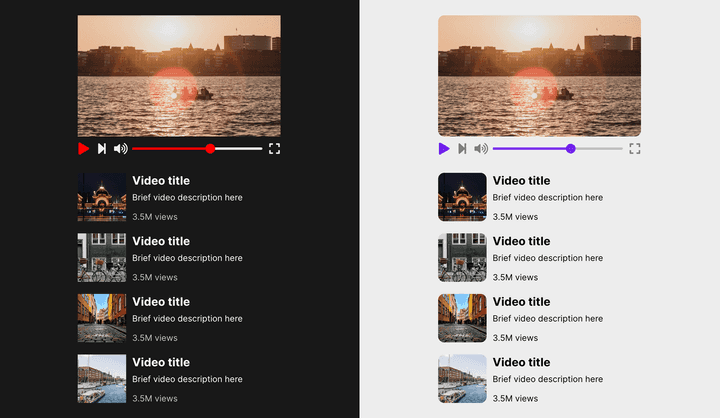The height and width of the screenshot is (418, 720).
Task: Click the red progress slider knob
Action: coord(210,148)
